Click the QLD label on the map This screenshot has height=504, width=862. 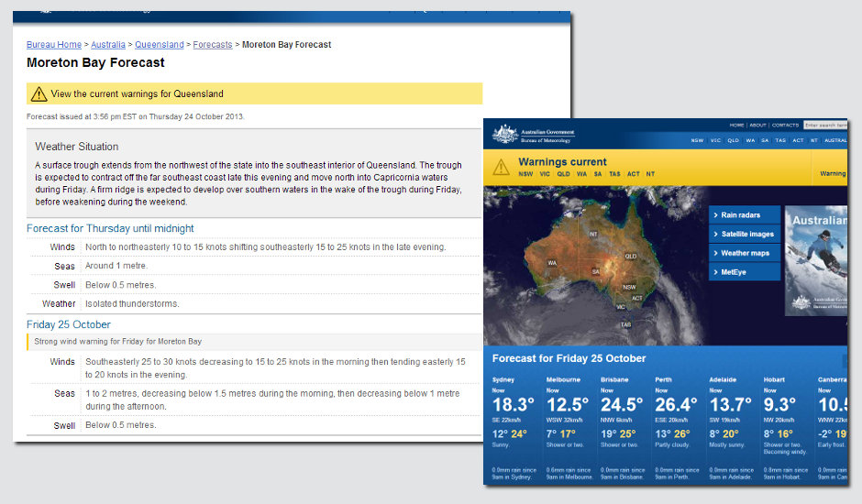click(631, 256)
